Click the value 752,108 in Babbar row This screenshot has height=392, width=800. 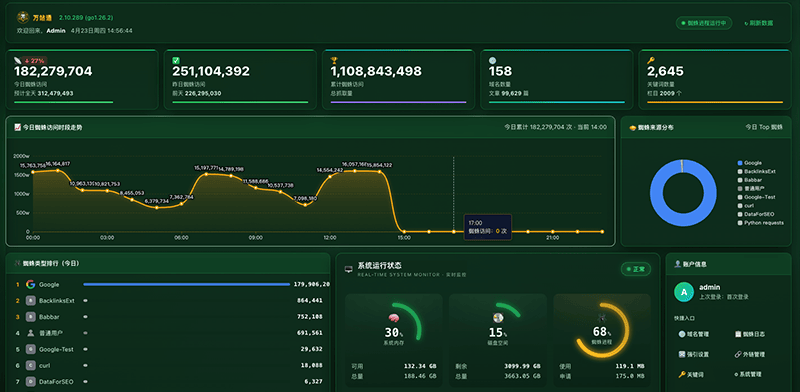click(x=310, y=317)
